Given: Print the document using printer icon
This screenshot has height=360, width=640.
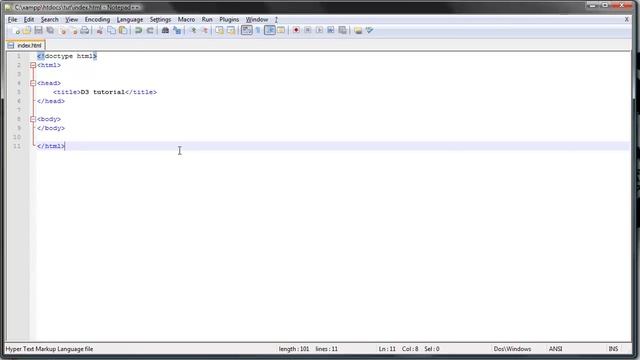Looking at the screenshot, I should point(84,31).
